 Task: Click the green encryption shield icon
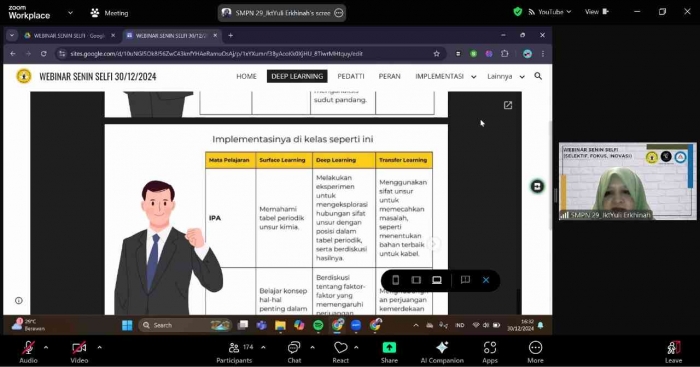tap(517, 12)
